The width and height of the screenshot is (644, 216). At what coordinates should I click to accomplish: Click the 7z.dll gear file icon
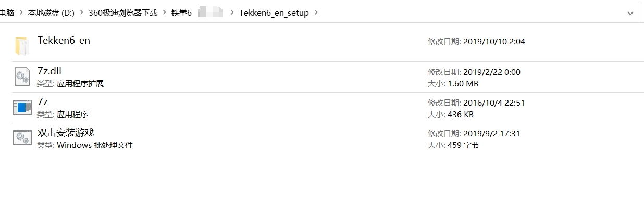22,77
